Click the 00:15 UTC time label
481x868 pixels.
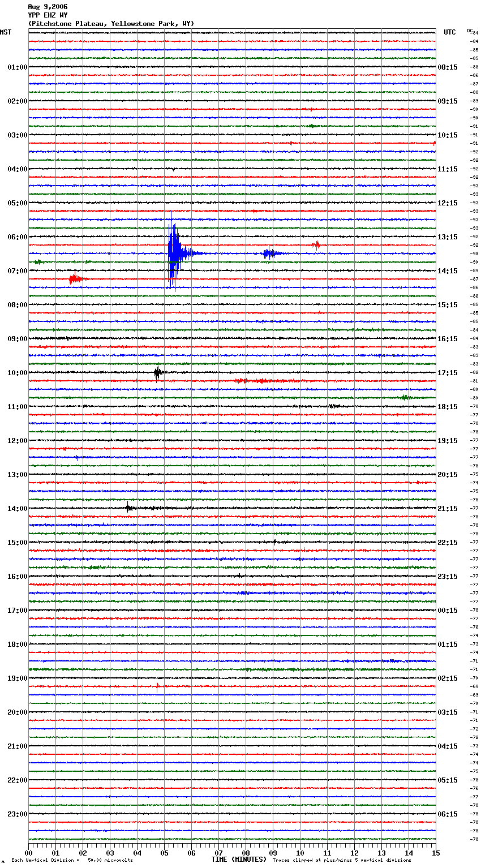tap(448, 611)
